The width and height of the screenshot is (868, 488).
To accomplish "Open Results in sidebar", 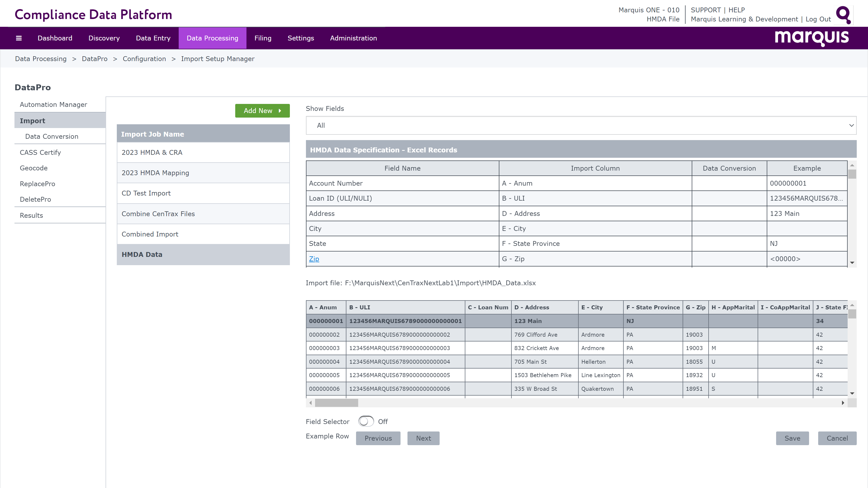I will click(60, 215).
